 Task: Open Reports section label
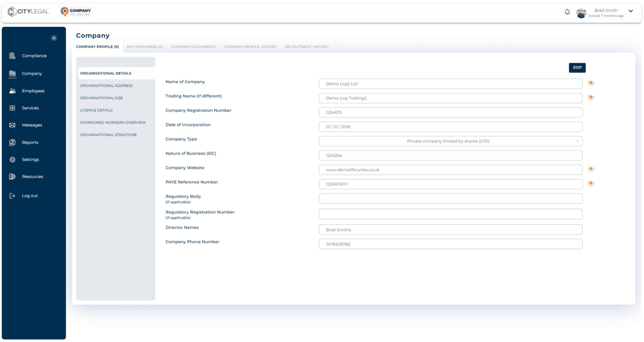[30, 142]
